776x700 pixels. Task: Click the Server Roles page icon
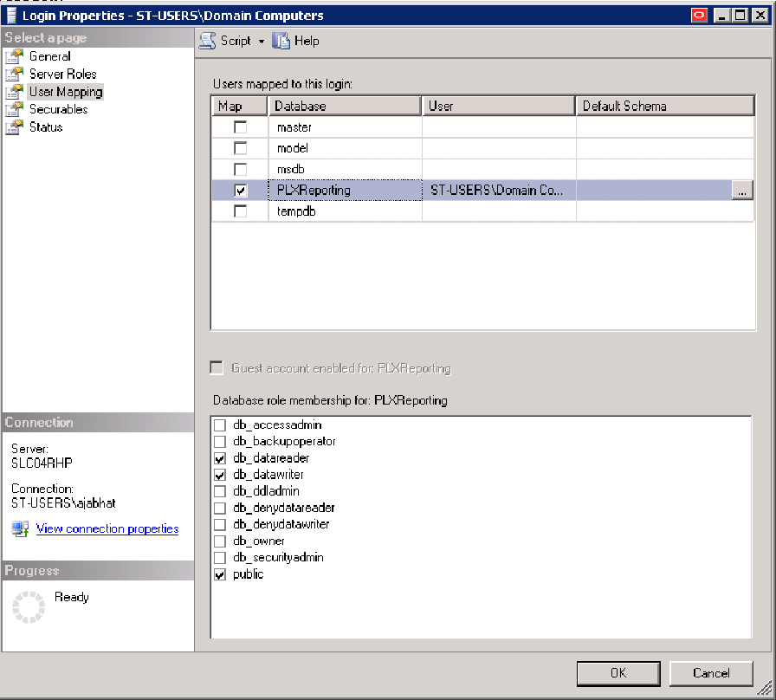(15, 75)
